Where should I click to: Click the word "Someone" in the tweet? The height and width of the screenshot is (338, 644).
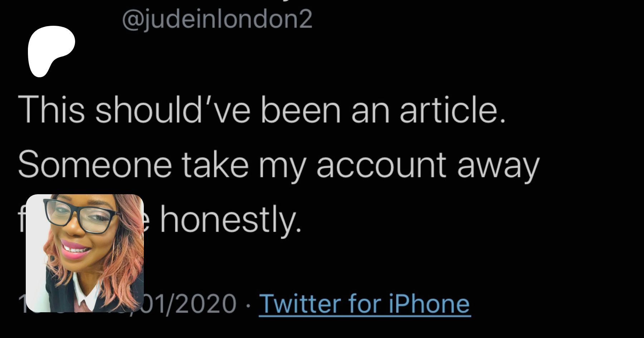coord(95,165)
